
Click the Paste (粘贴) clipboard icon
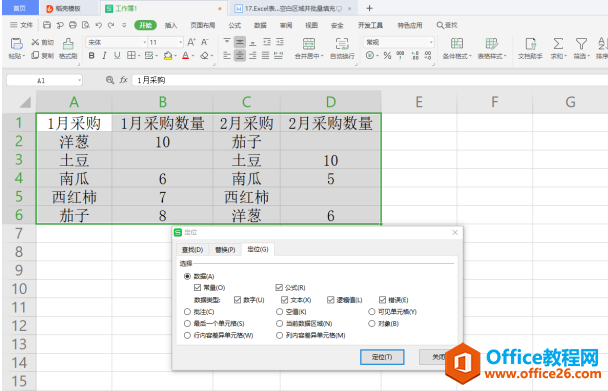click(16, 44)
